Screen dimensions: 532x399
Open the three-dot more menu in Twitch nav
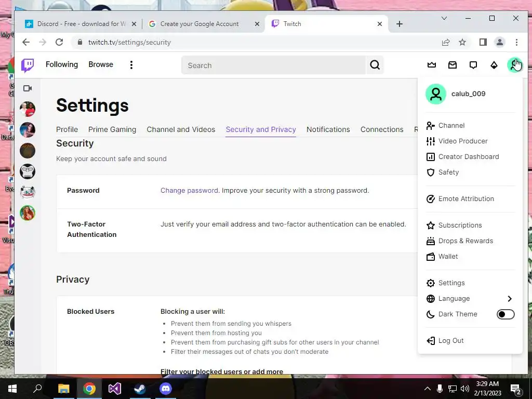(131, 65)
